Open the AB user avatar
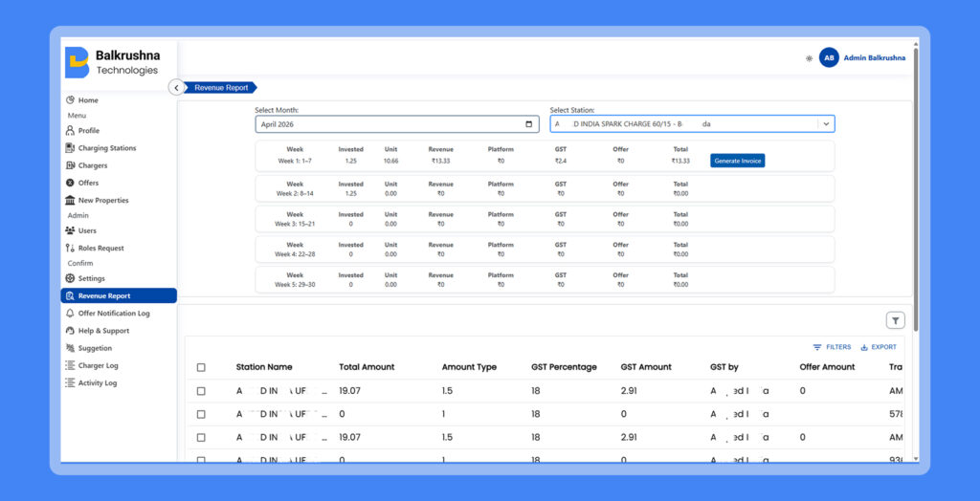The width and height of the screenshot is (980, 501). pyautogui.click(x=829, y=58)
